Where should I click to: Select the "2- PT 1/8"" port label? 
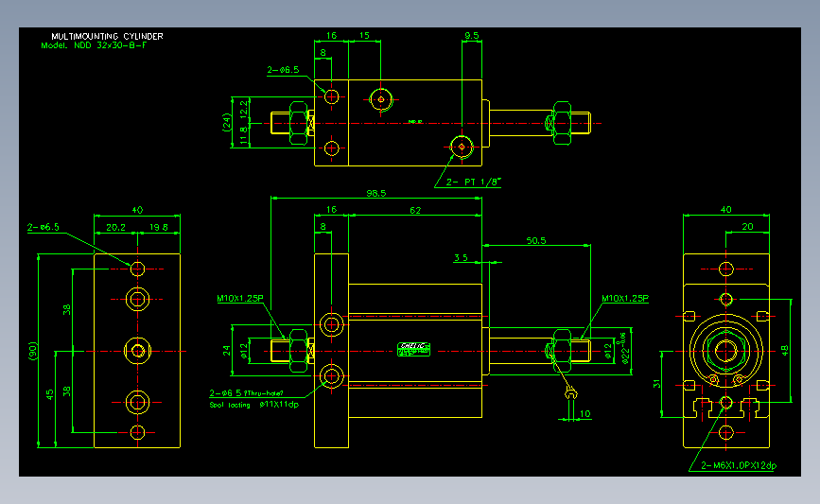[x=473, y=182]
